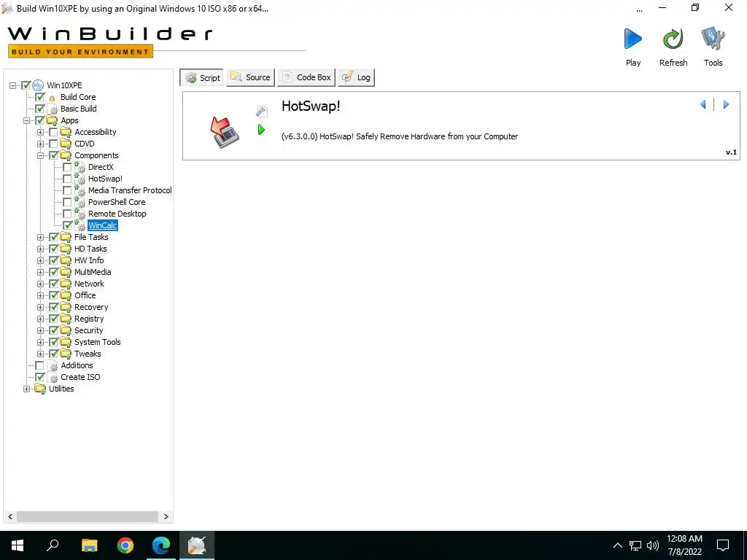The image size is (747, 560).
Task: Click the Apps folder icon
Action: coord(52,120)
